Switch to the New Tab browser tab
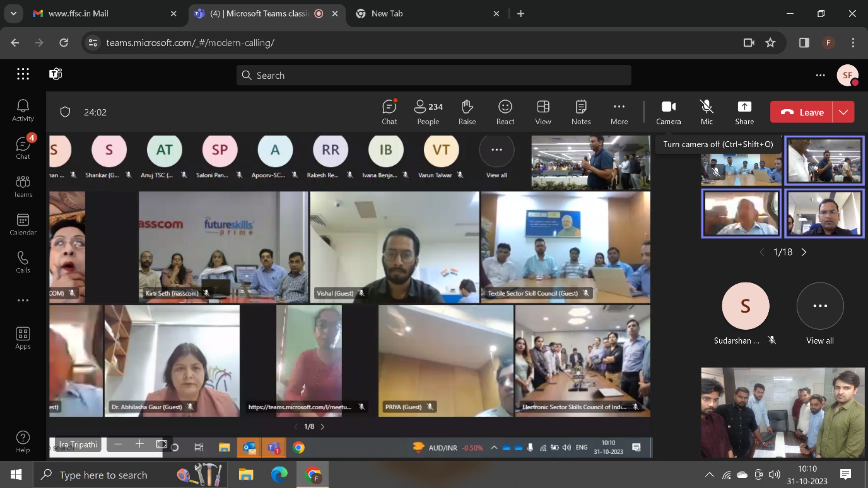Screen dimensions: 868x488 click(x=387, y=13)
